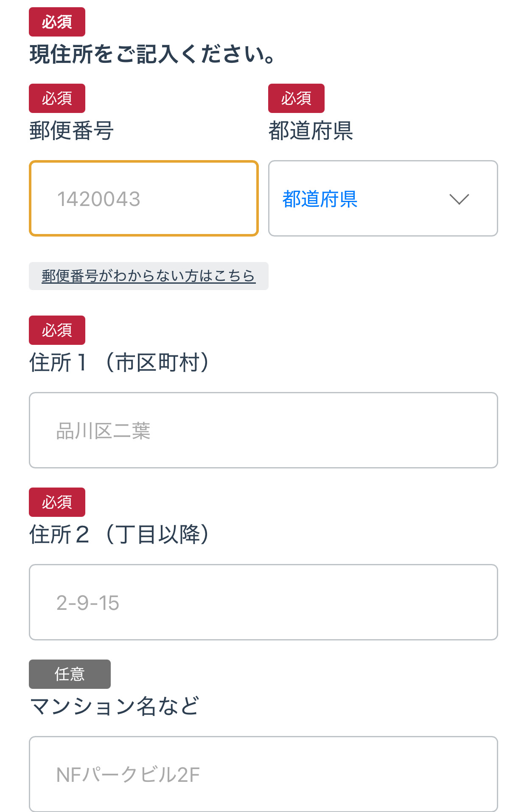Click the 必須 badge above the main heading

[x=57, y=22]
